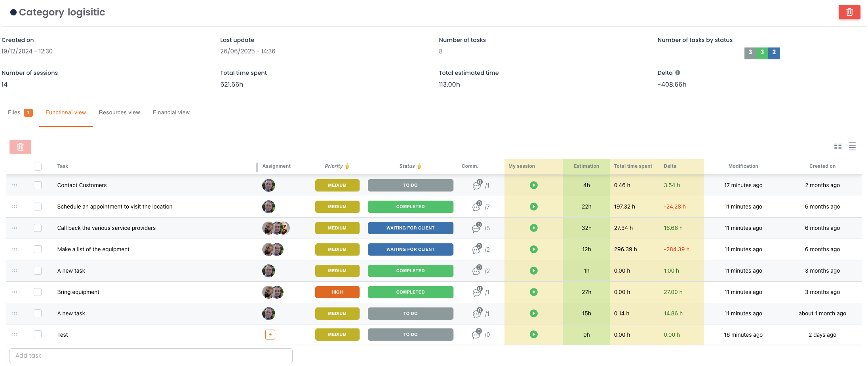Start session for Contact Customers task

point(533,185)
